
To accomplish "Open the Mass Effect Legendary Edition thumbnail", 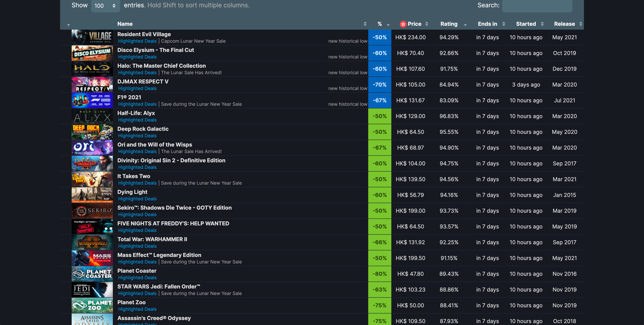I will click(x=92, y=258).
